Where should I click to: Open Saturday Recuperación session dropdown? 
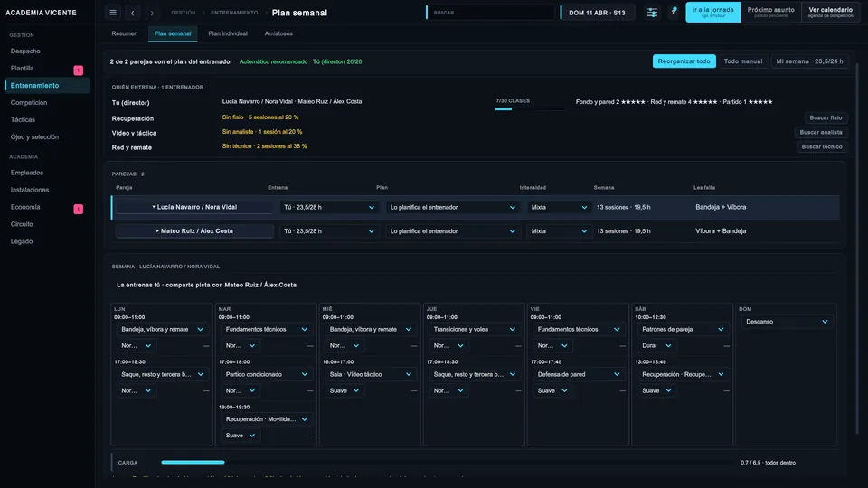(683, 374)
